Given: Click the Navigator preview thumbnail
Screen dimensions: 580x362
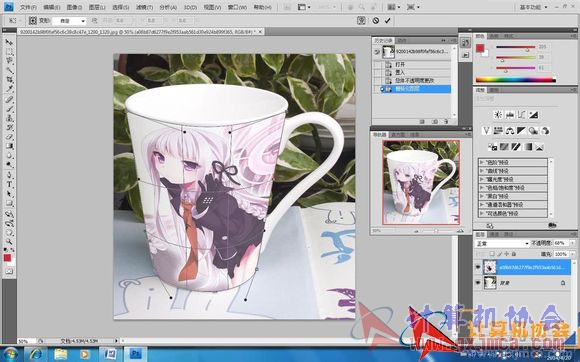Looking at the screenshot, I should point(421,182).
